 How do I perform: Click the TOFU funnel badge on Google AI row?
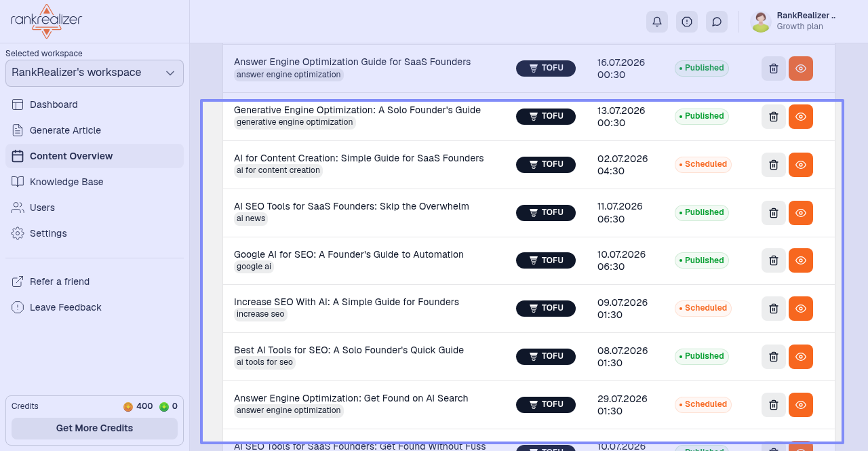(x=546, y=260)
